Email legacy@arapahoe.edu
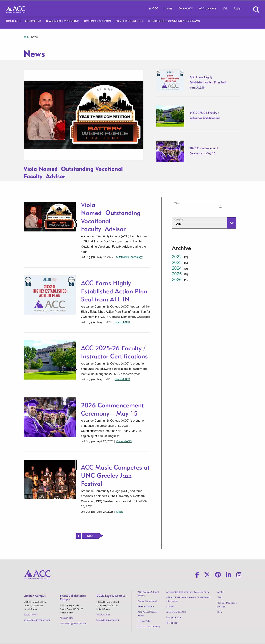This screenshot has width=265, height=644. click(x=107, y=620)
